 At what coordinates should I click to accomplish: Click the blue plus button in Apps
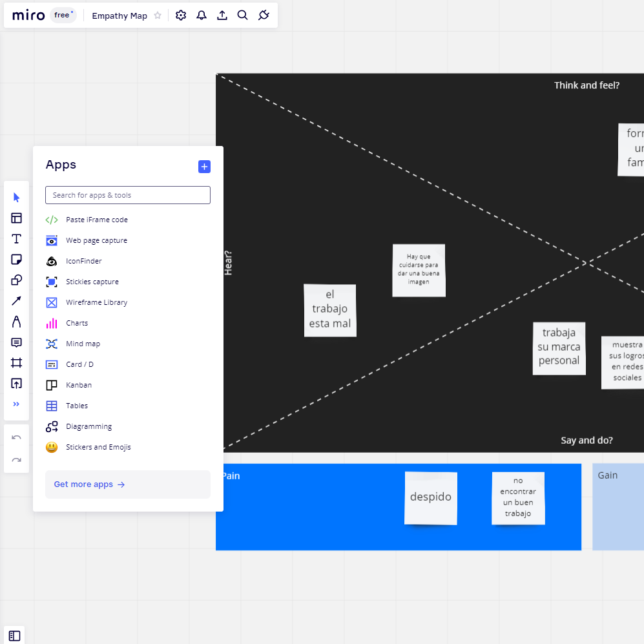click(204, 167)
